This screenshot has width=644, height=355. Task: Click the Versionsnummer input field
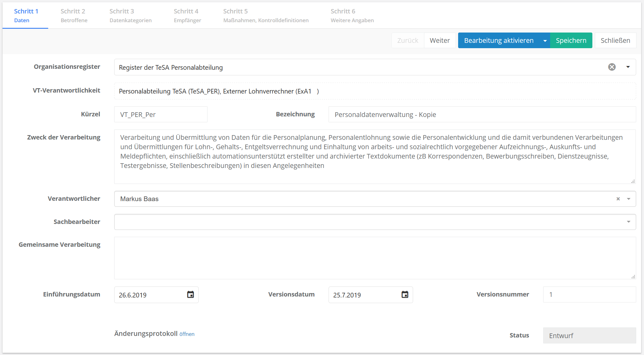click(x=589, y=294)
